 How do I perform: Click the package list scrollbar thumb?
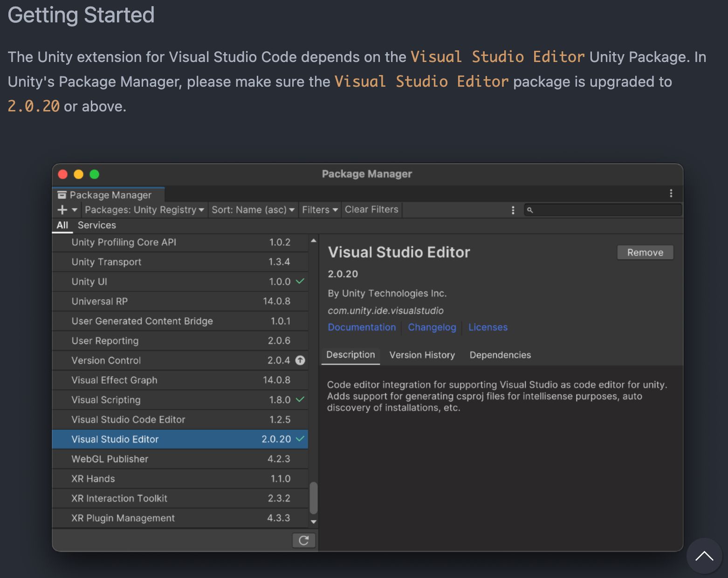(314, 498)
